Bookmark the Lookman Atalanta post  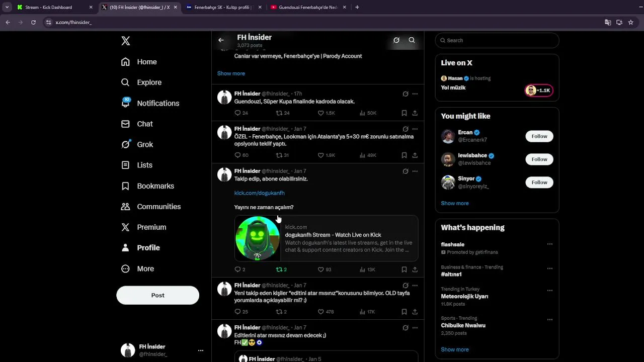(x=404, y=155)
